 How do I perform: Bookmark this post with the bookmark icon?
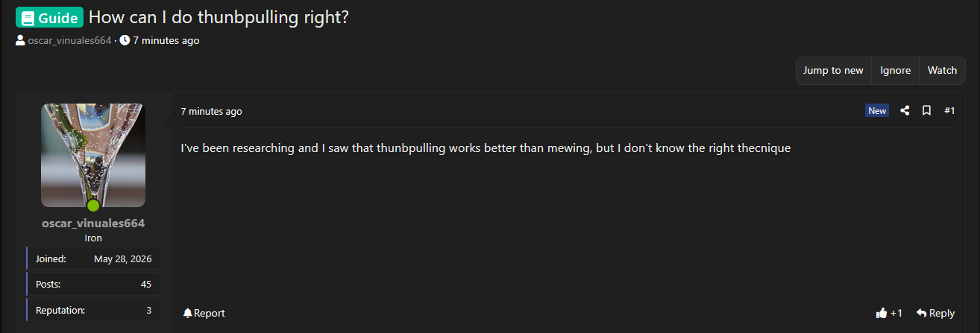click(926, 110)
